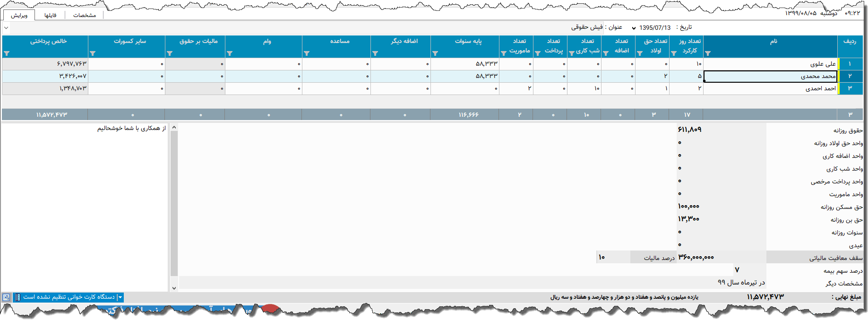Filter the سایر کسورات column

point(93,53)
